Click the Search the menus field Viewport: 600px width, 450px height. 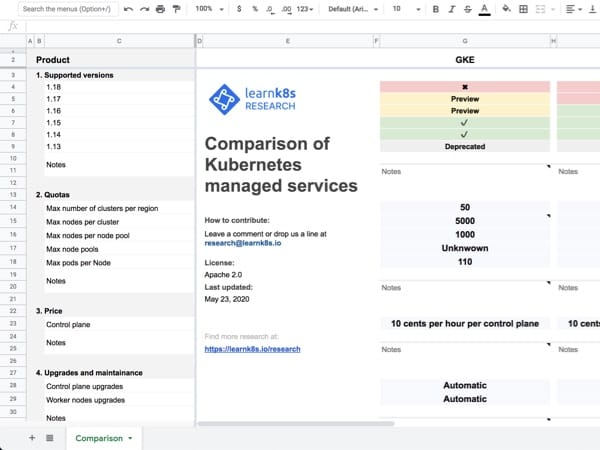coord(67,9)
